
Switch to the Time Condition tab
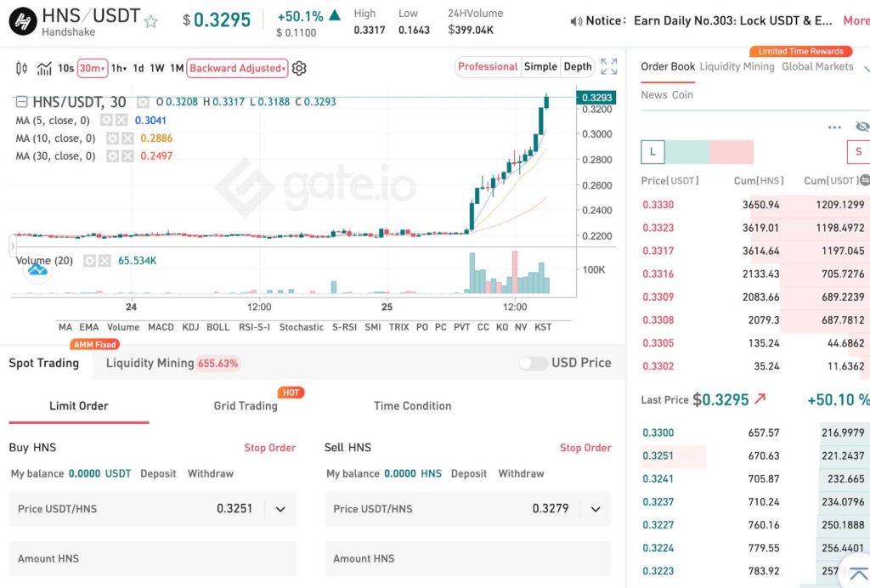[413, 405]
